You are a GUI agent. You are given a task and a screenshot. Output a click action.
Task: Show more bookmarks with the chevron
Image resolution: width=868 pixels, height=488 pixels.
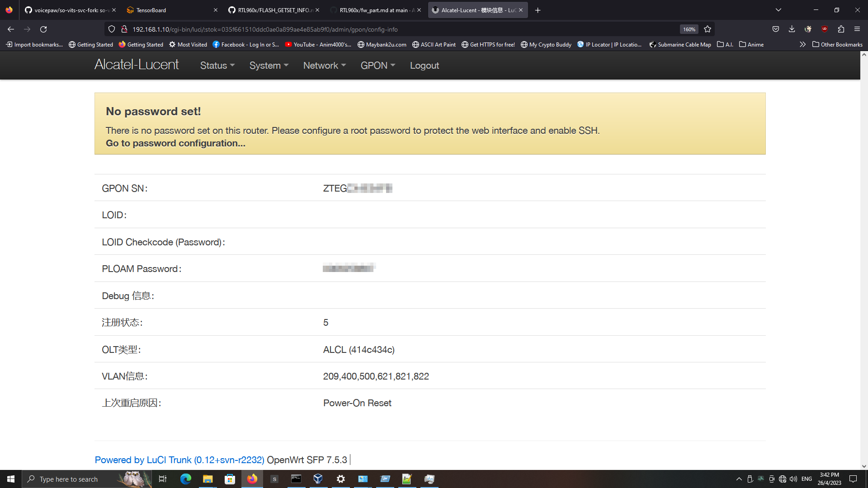802,44
